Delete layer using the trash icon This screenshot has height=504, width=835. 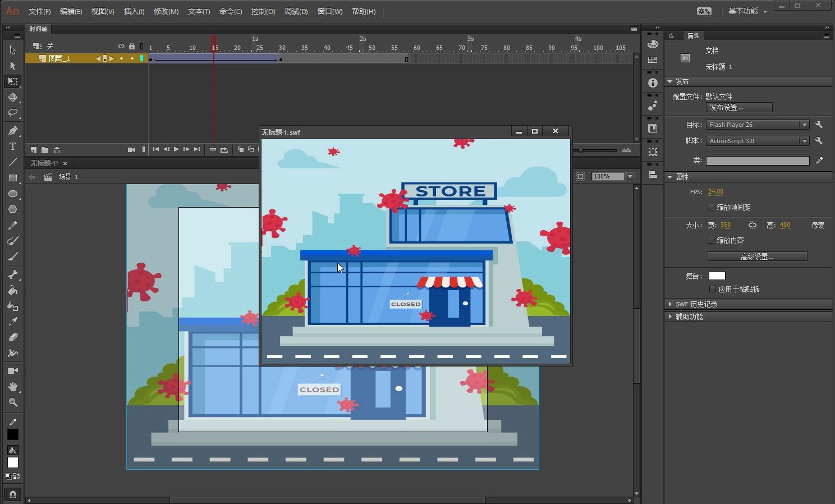pyautogui.click(x=57, y=150)
